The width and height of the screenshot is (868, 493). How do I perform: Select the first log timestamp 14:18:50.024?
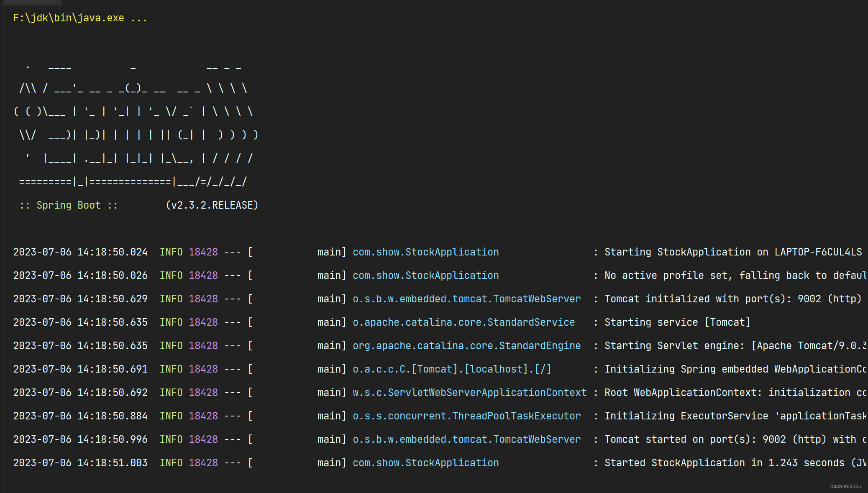[x=80, y=252]
